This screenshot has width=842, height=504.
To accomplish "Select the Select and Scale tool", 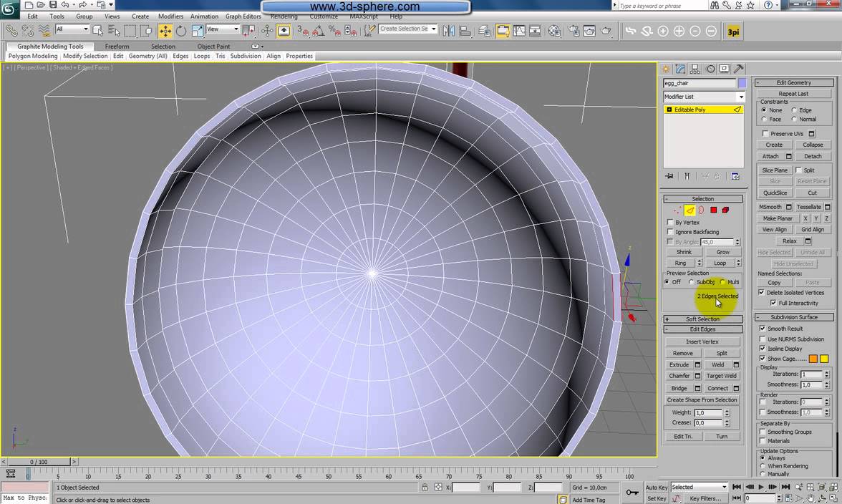I will (x=197, y=31).
